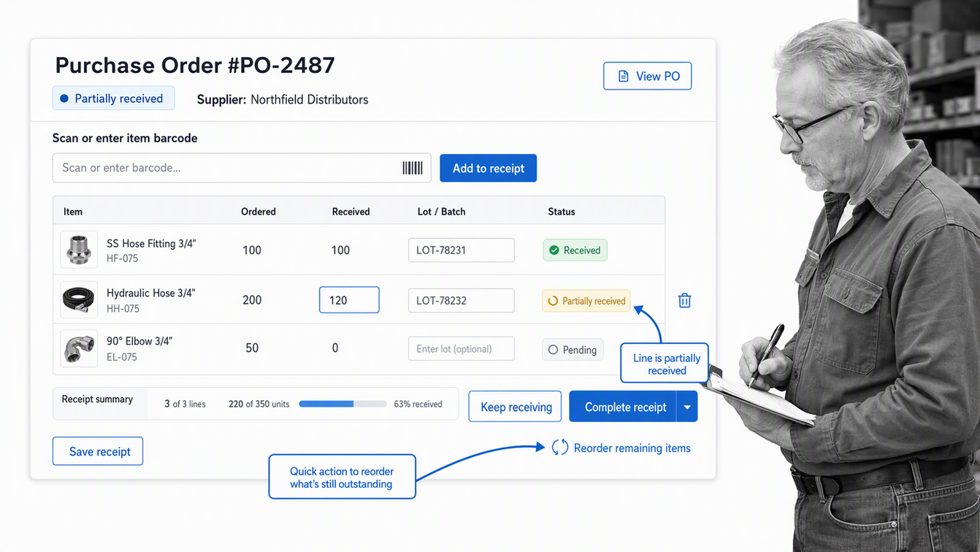This screenshot has width=980, height=552.
Task: Click the reorder circular arrows icon
Action: pyautogui.click(x=560, y=448)
